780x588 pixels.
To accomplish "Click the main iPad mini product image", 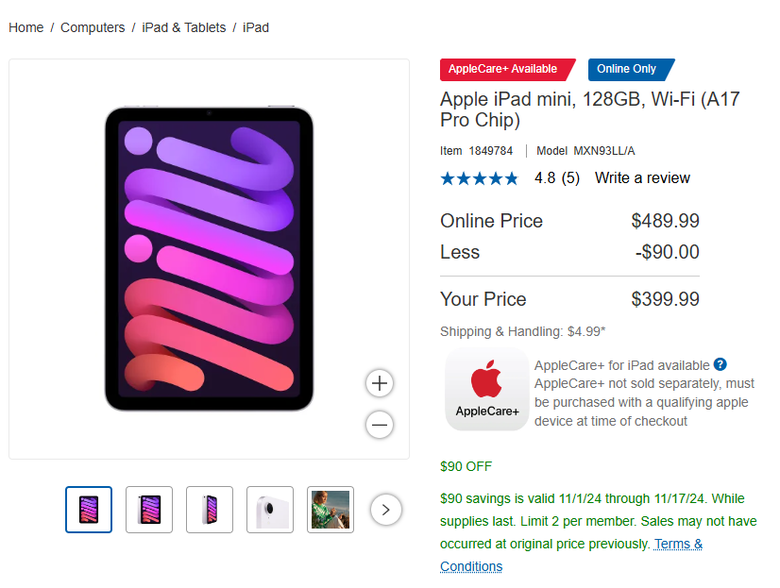I will tap(209, 259).
